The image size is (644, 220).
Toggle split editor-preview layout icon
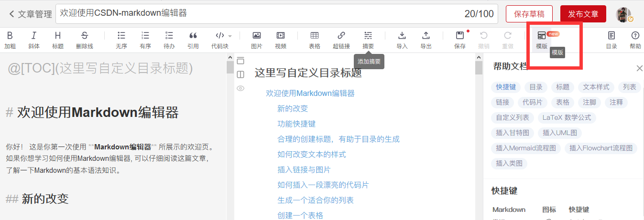click(240, 74)
